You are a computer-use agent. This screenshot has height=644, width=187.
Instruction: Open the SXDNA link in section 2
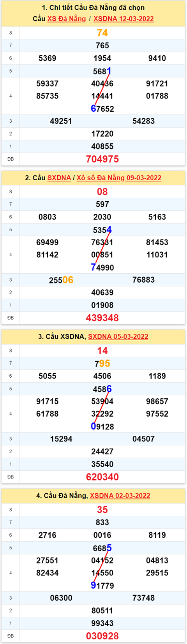59,178
